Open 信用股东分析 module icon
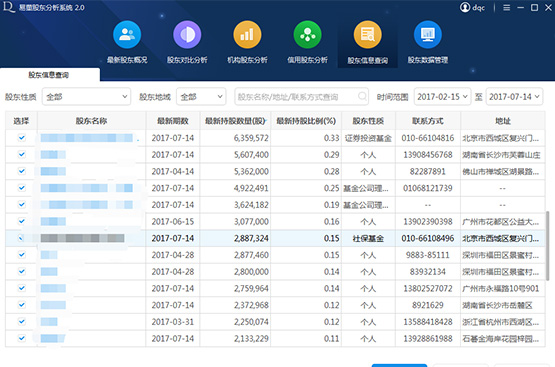The width and height of the screenshot is (555, 367). pos(308,35)
